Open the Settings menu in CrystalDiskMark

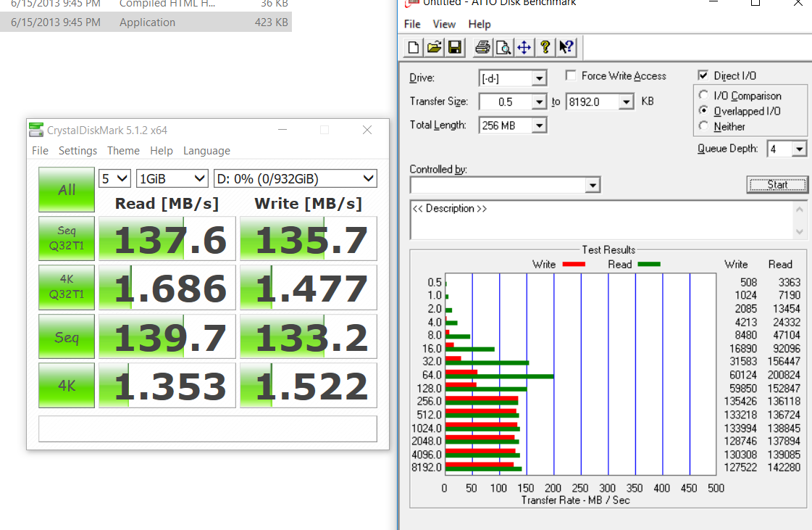[x=78, y=151]
